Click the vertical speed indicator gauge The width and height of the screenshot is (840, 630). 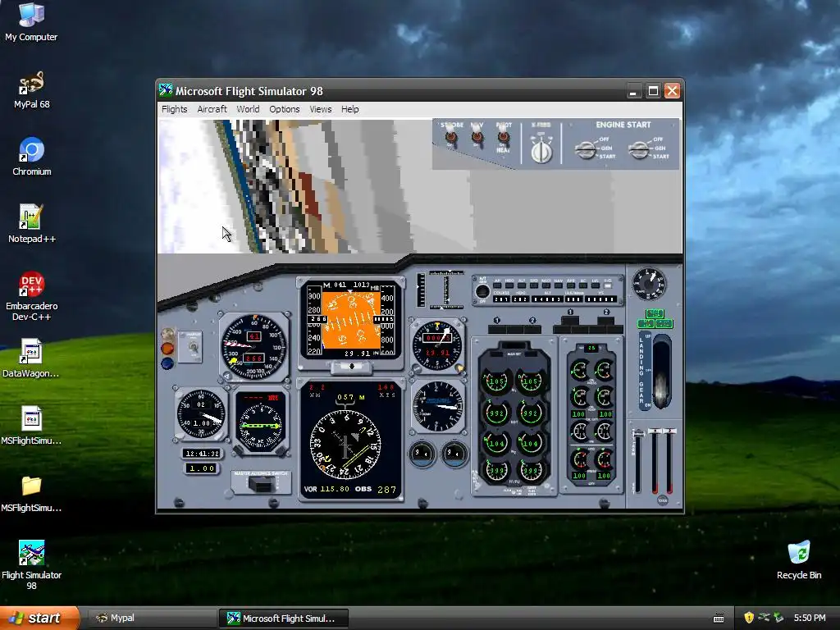(x=437, y=407)
